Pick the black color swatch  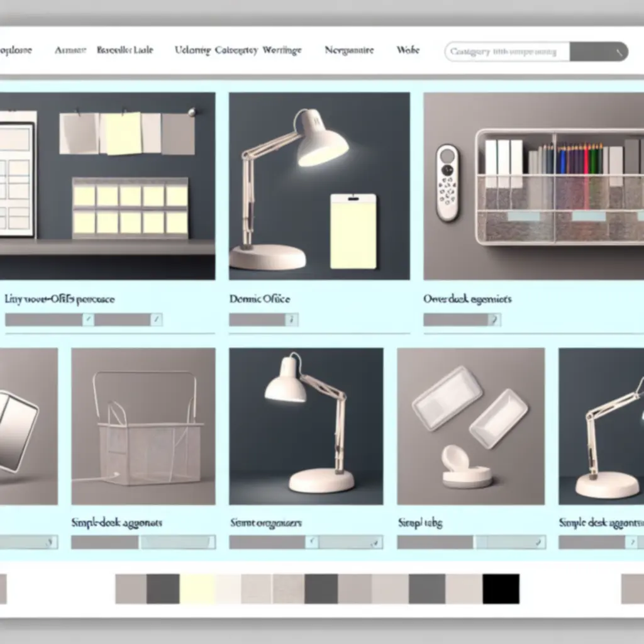(x=501, y=589)
